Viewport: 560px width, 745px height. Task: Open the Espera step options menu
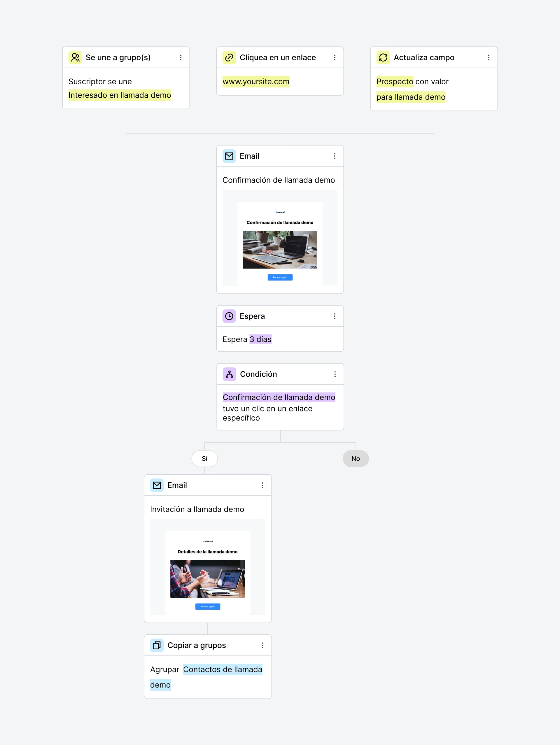tap(335, 316)
